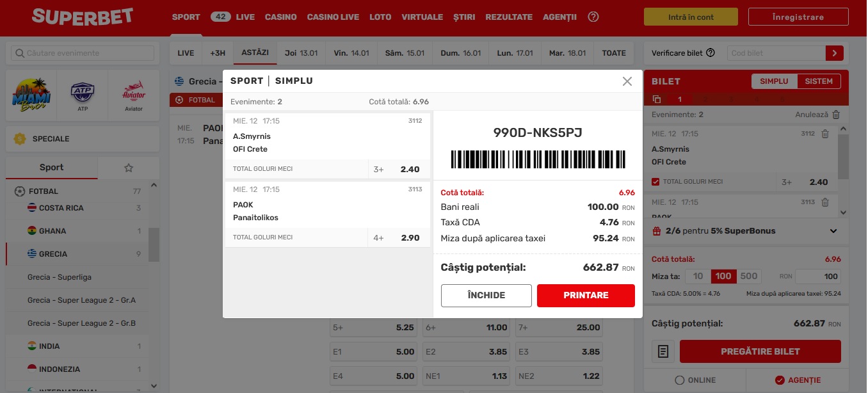Show events for Sâm. 15.01
The width and height of the screenshot is (868, 393).
click(405, 53)
